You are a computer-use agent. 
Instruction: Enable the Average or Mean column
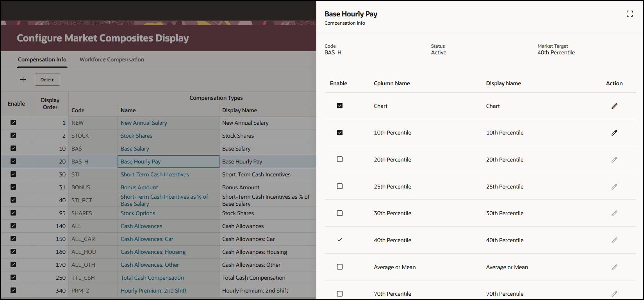point(340,267)
